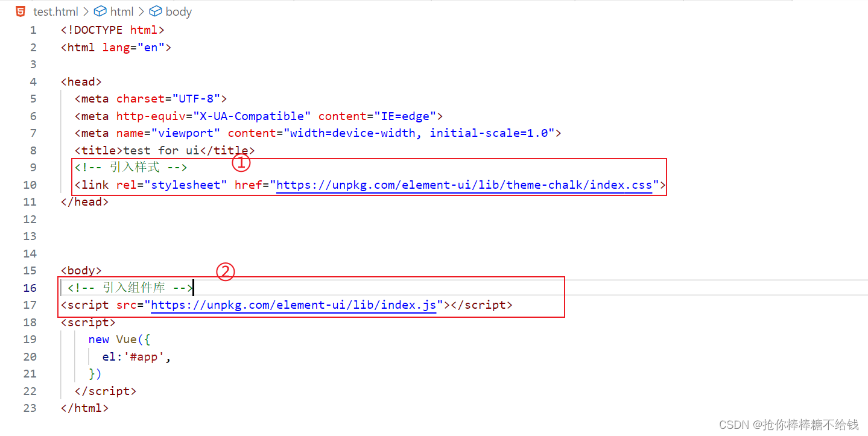Click line number 10 in the gutter
The image size is (868, 436).
[30, 185]
